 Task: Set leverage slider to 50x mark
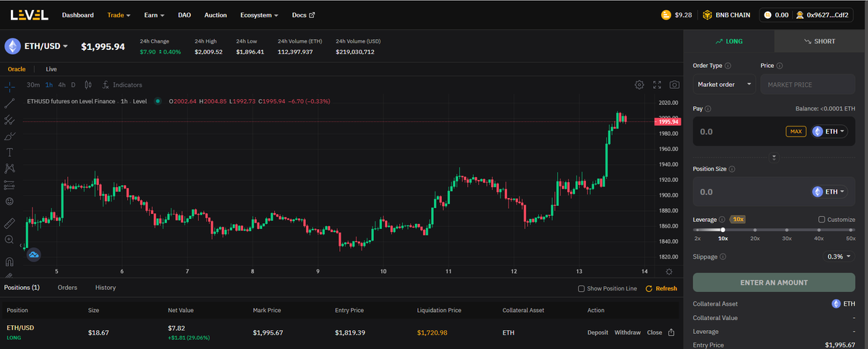(851, 230)
